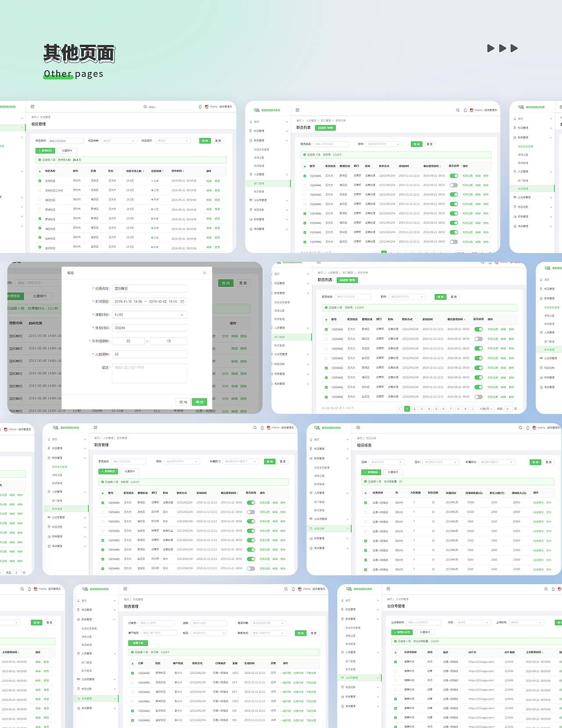
Task: Click 新增公众号 button on 公众号管理 page
Action: [402, 632]
